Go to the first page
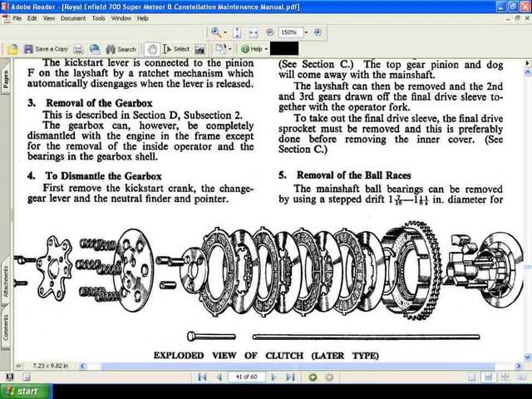Screen dimensions: 532x399 202,377
